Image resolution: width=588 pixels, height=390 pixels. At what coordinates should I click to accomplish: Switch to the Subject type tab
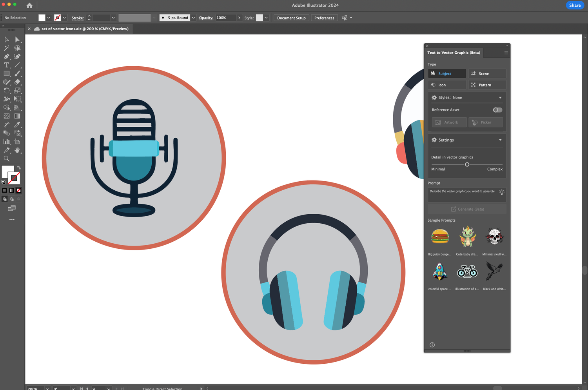[446, 73]
